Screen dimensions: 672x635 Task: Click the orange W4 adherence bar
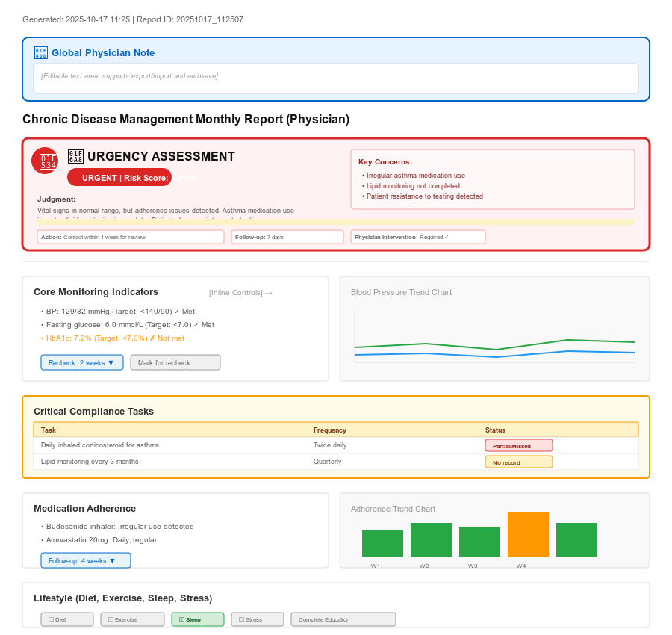(x=528, y=534)
